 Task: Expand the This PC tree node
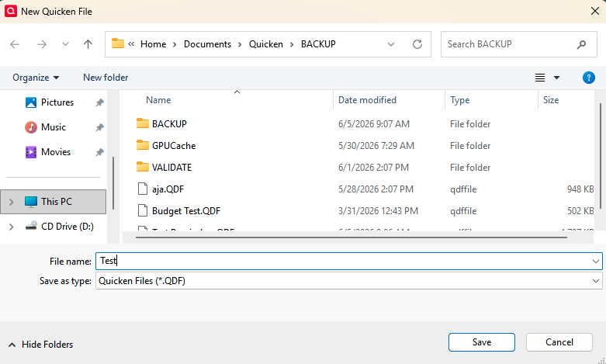(x=11, y=202)
